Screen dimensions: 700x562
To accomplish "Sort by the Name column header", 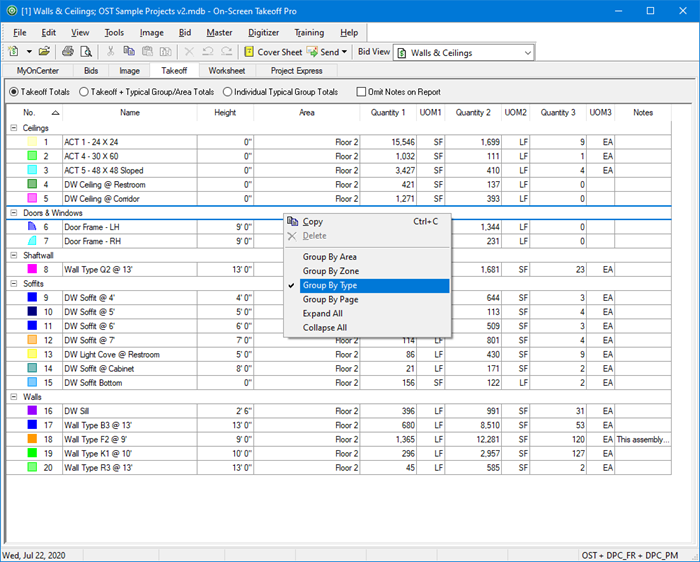I will (130, 113).
